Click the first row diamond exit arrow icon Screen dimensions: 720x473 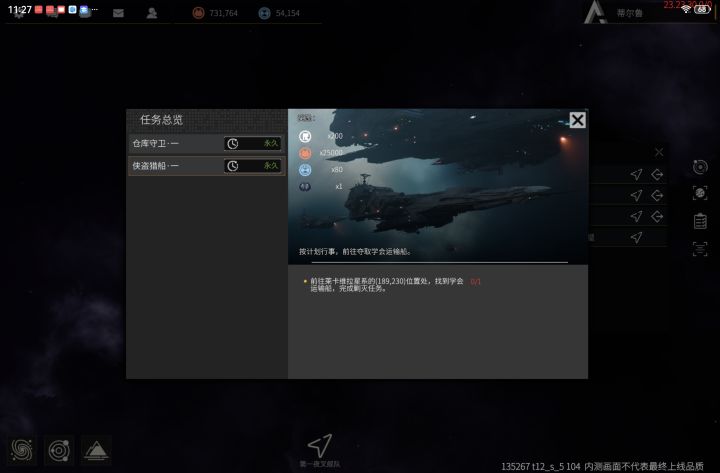pos(657,175)
